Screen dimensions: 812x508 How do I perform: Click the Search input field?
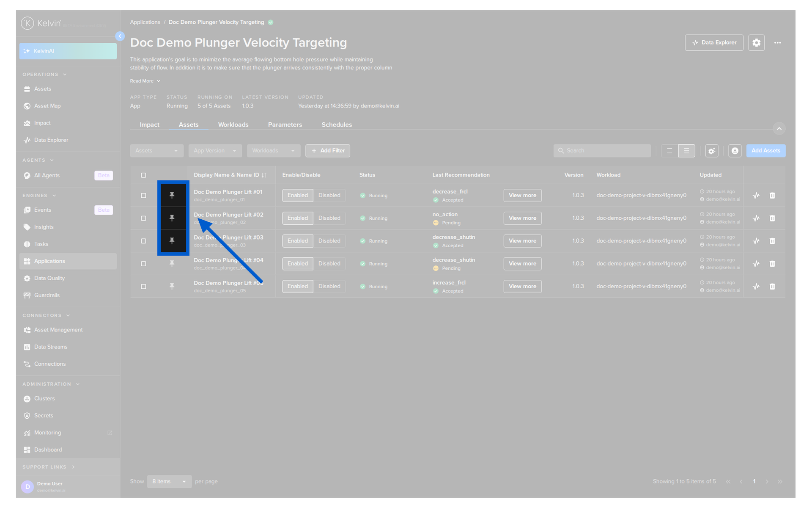(602, 151)
